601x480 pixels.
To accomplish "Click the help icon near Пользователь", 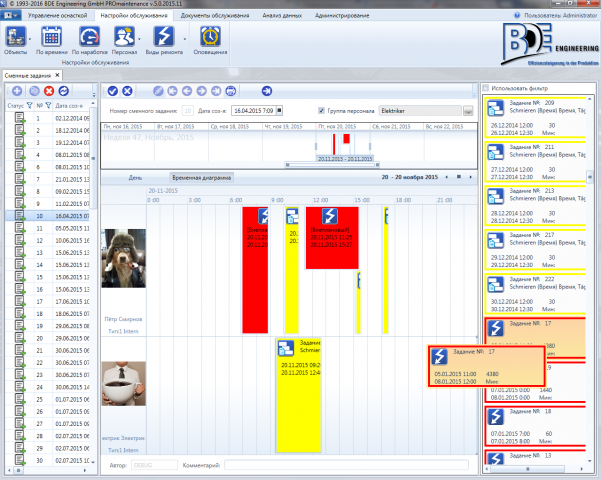I will pos(517,15).
